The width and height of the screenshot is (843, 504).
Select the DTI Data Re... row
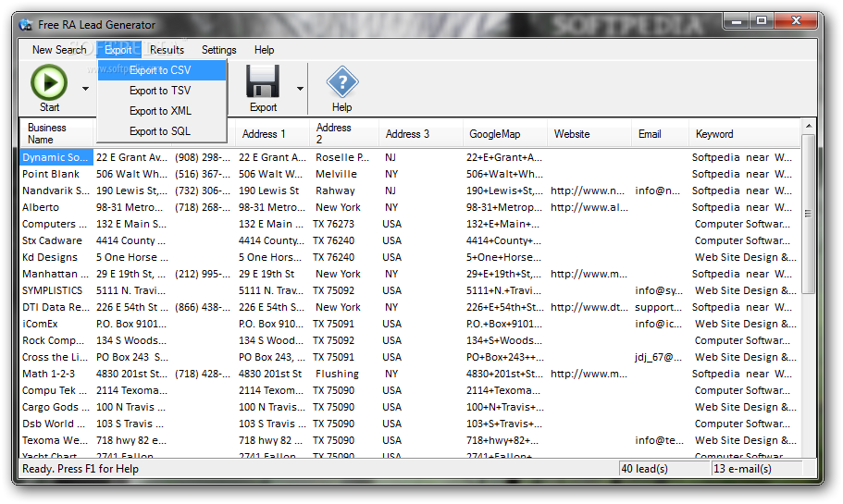pyautogui.click(x=410, y=307)
